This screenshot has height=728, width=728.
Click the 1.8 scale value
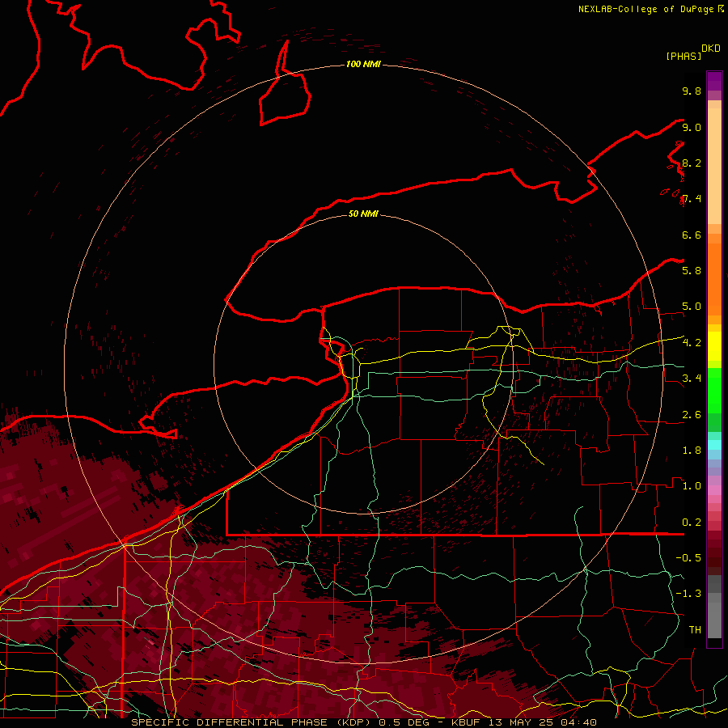(692, 451)
